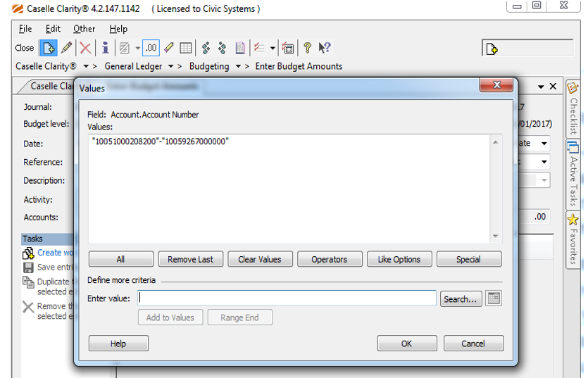Close the Values dialog with red X

(x=496, y=85)
